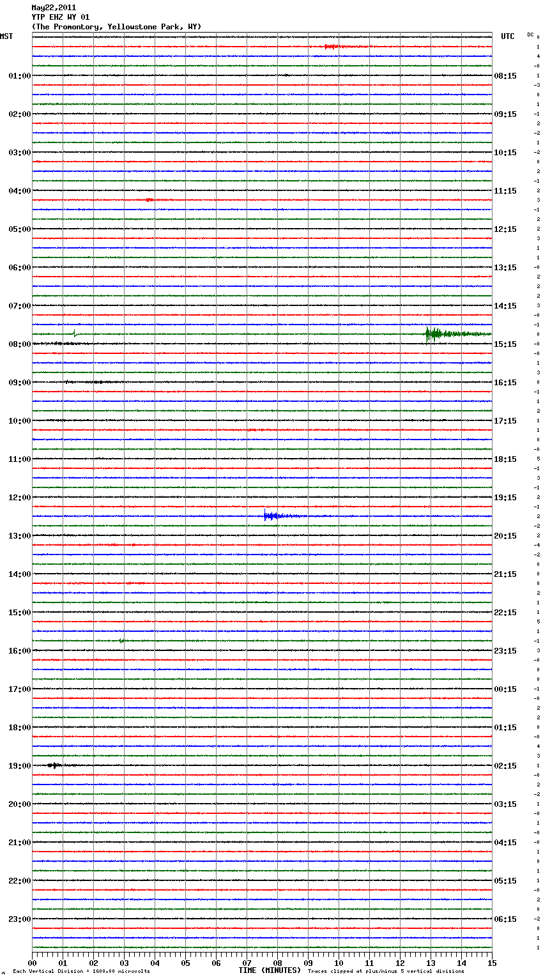543x980 pixels.
Task: Click the black seismic event at 19:00 MST
Action: point(54,765)
